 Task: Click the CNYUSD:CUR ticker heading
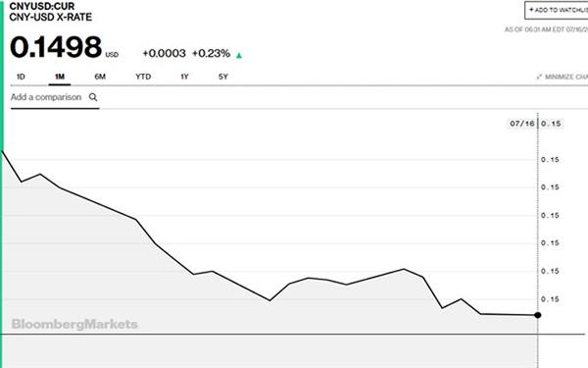point(42,6)
